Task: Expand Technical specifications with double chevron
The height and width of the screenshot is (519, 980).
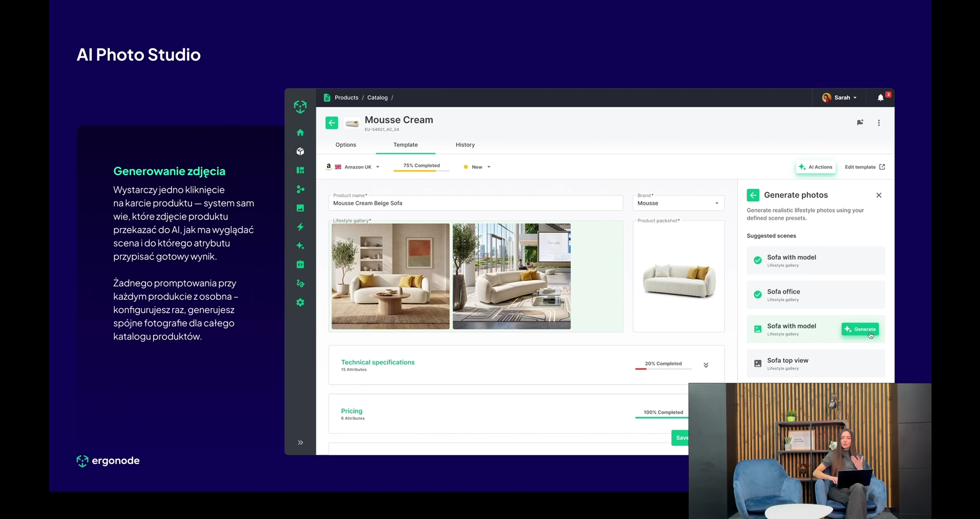Action: (x=706, y=365)
